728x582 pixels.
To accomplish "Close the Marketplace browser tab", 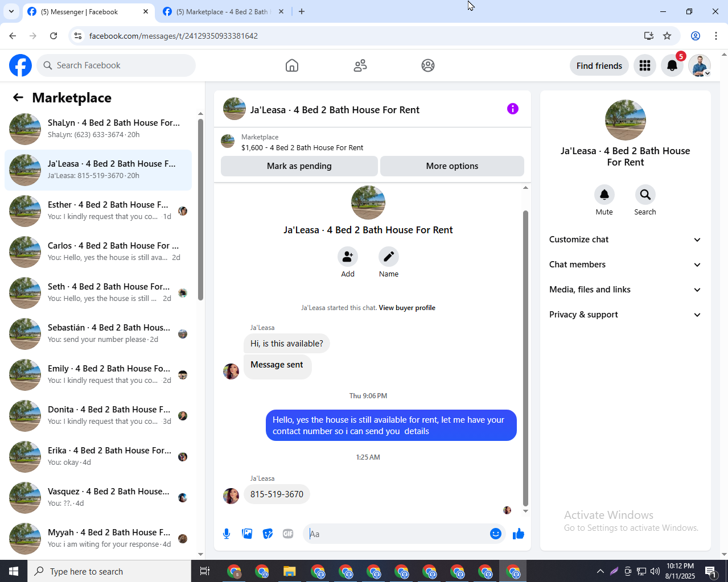I will click(x=281, y=11).
